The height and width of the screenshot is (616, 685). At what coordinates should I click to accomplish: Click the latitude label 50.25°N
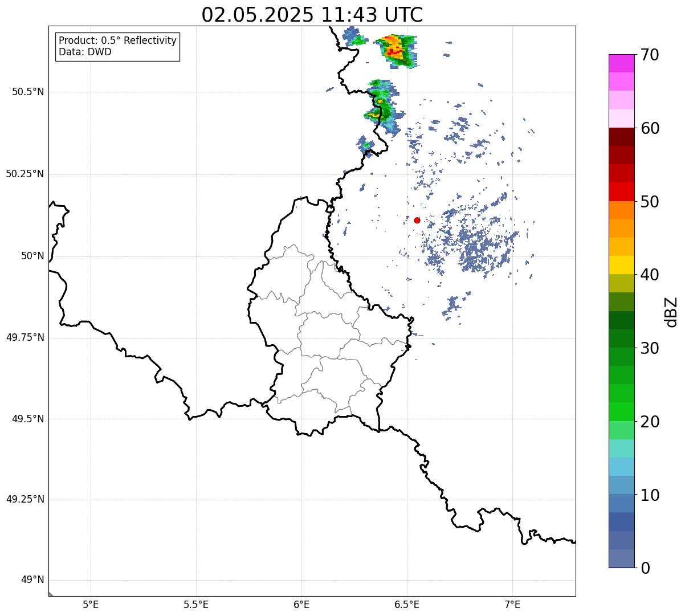click(25, 174)
